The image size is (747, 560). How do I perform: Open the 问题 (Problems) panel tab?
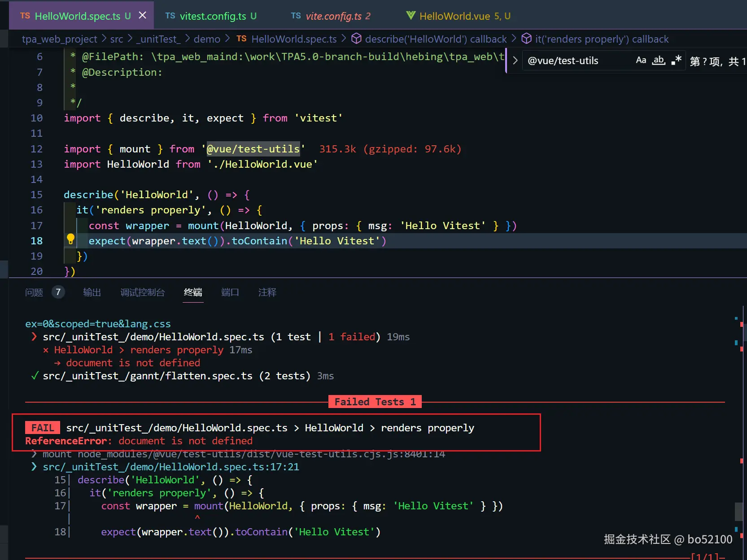click(34, 292)
